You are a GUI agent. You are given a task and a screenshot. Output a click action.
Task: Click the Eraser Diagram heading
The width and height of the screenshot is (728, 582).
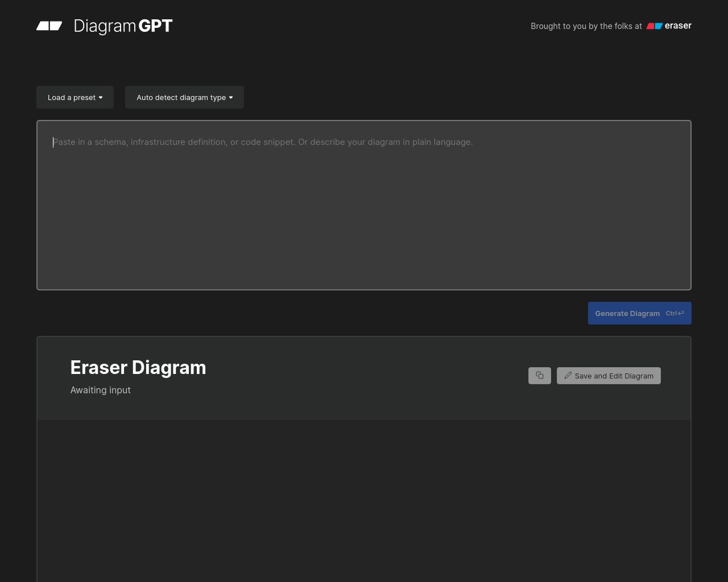coord(138,368)
